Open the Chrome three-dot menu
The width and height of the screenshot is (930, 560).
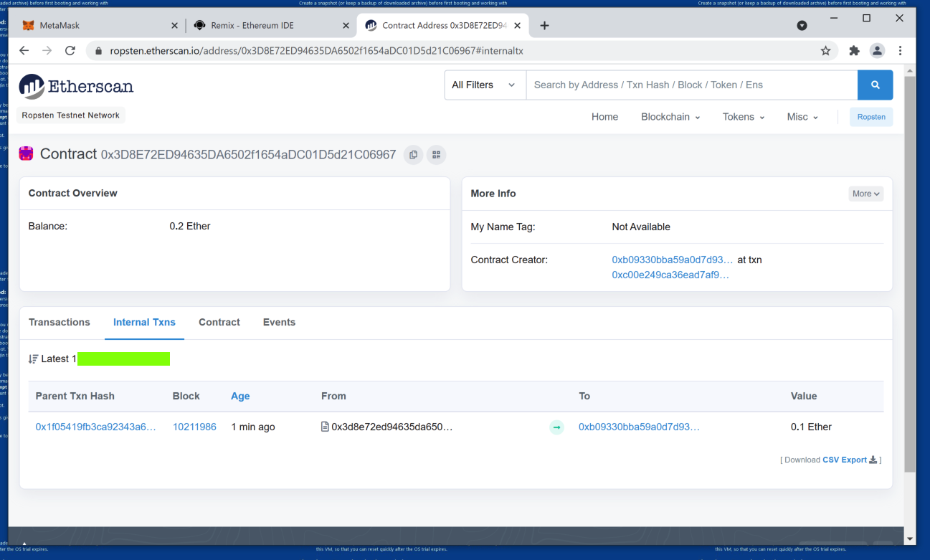click(900, 51)
